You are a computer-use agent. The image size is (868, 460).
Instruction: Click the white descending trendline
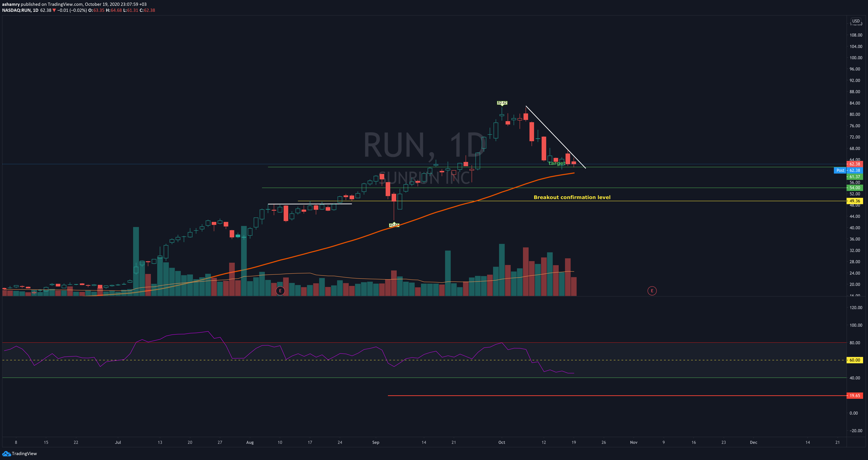[x=556, y=137]
